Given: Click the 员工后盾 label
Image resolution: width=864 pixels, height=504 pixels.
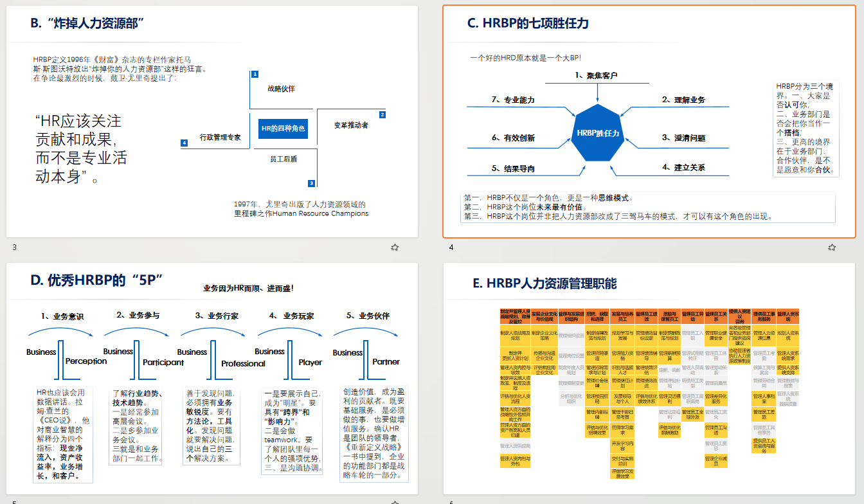Looking at the screenshot, I should coord(283,159).
